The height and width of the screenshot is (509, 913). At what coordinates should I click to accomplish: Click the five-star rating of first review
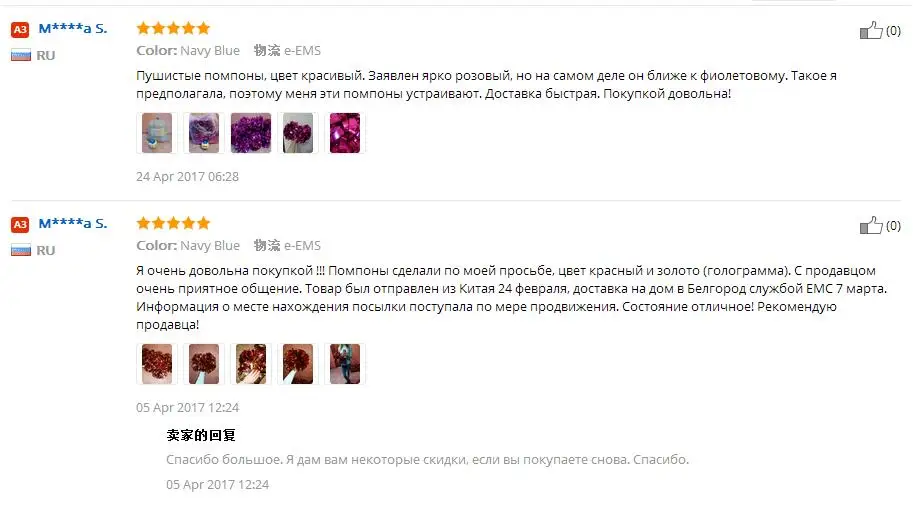tap(173, 28)
